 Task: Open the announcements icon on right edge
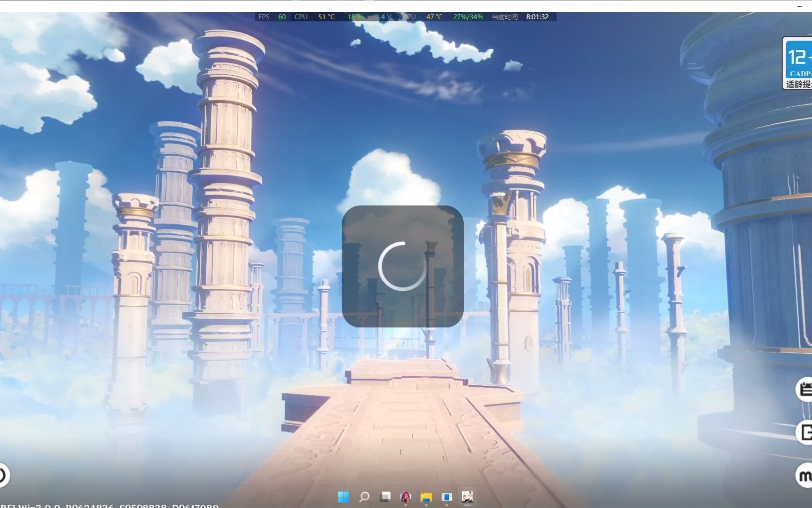[804, 389]
